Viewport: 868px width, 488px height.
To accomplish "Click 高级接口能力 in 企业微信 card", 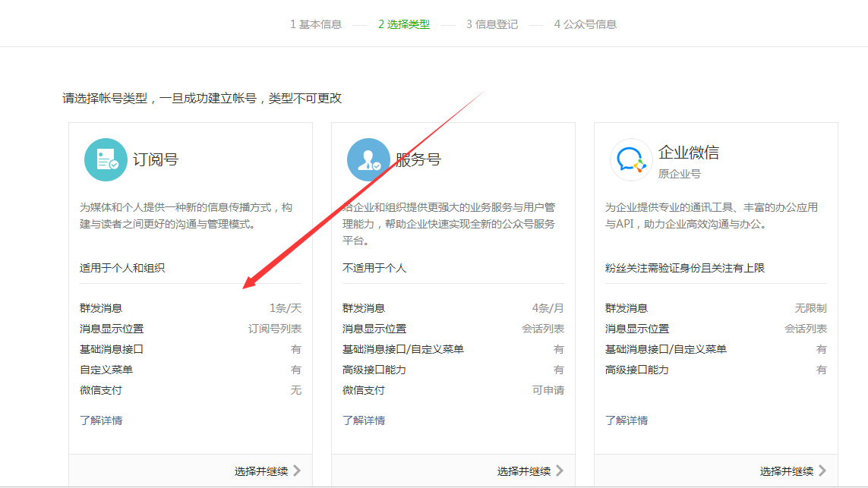I will pyautogui.click(x=636, y=370).
